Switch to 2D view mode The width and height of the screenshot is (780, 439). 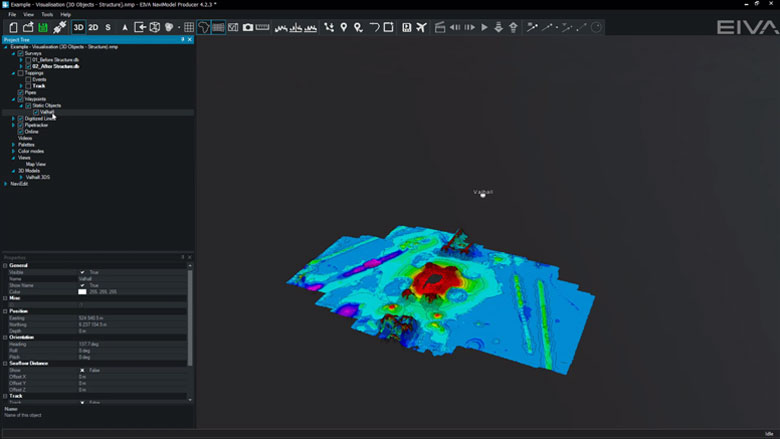[93, 27]
